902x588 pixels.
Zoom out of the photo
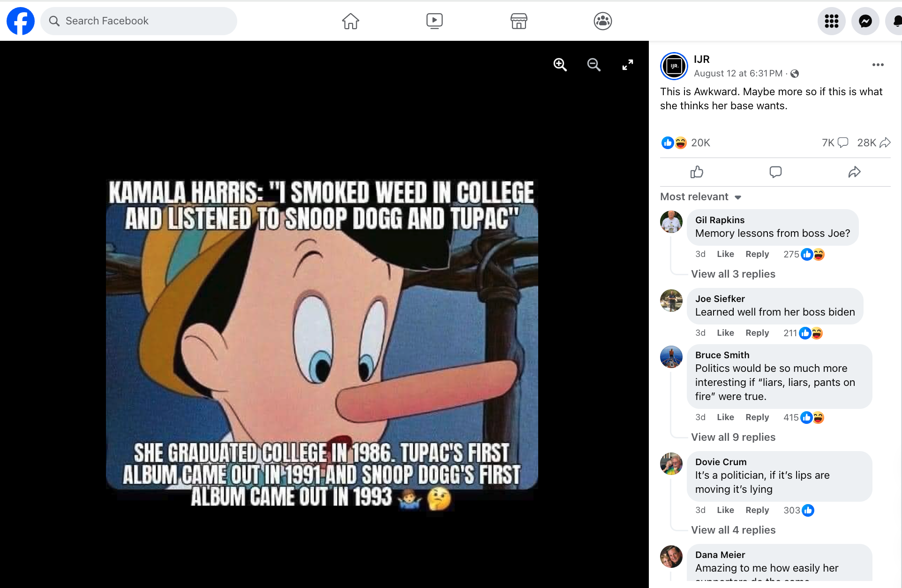click(594, 65)
